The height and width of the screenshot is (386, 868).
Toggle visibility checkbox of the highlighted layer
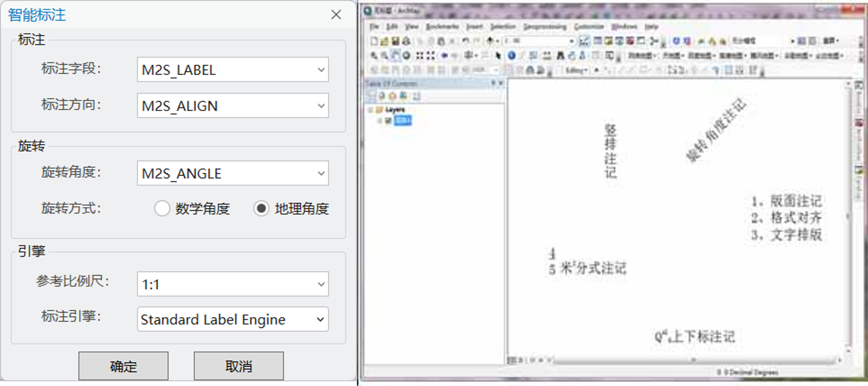coord(388,120)
